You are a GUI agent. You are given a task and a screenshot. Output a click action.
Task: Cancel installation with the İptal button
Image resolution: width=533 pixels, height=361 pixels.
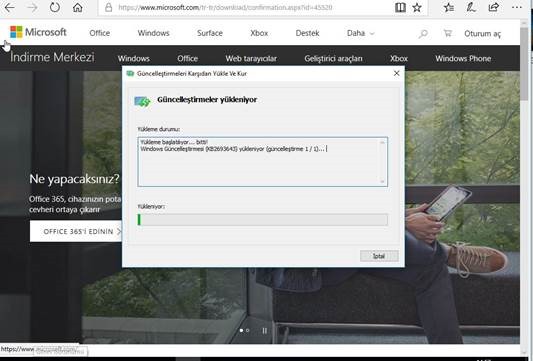(379, 256)
